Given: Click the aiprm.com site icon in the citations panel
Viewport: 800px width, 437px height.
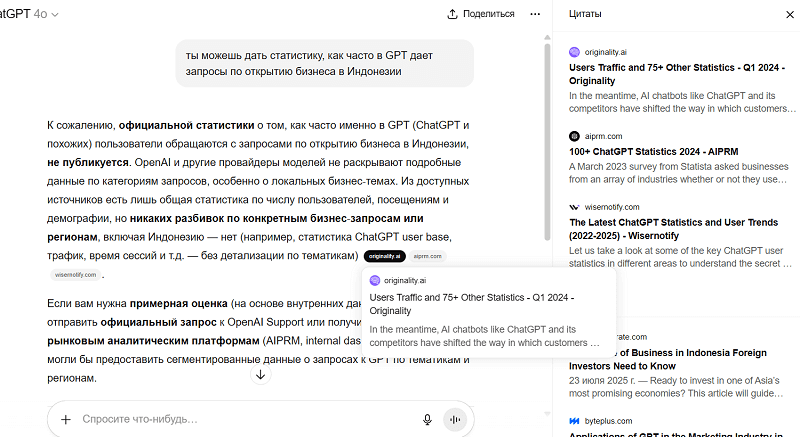Looking at the screenshot, I should click(x=574, y=136).
